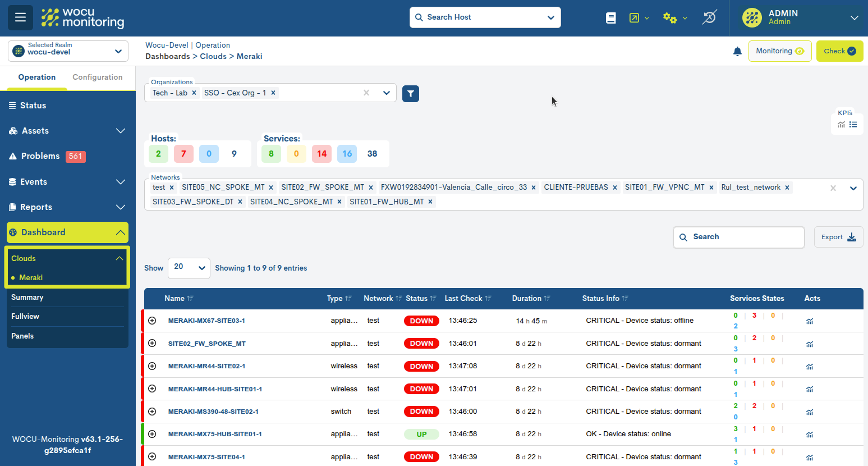The height and width of the screenshot is (466, 868).
Task: Open graph action for MERAKI-MX75-HUB-SITE01-1
Action: pos(810,435)
